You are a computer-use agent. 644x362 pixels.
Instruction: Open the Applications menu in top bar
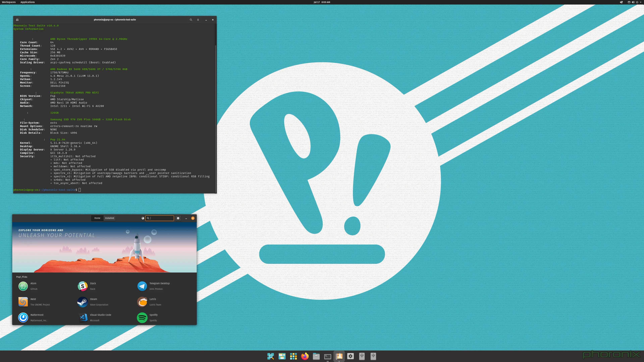28,2
